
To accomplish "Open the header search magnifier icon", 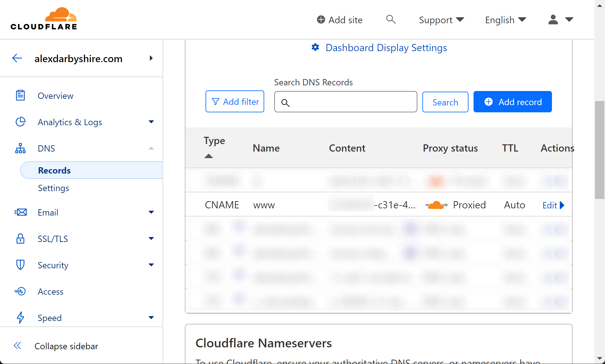I will 391,19.
